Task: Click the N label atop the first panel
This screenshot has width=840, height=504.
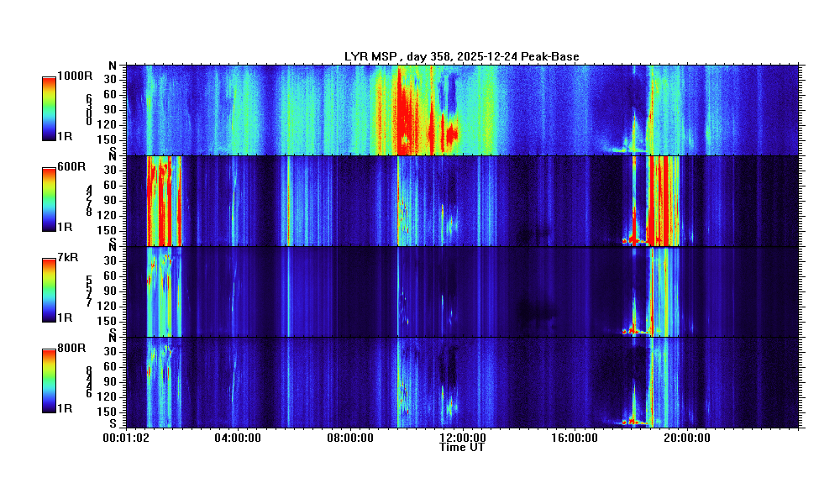Action: (x=112, y=66)
